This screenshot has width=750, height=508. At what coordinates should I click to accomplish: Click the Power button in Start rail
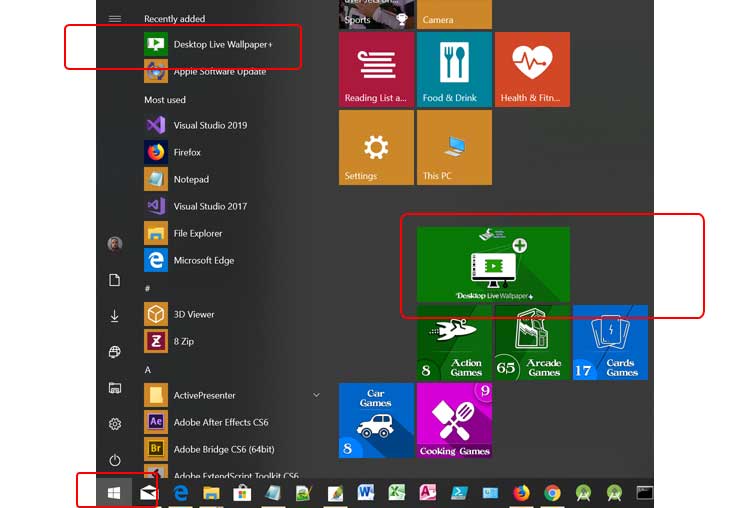[x=115, y=460]
